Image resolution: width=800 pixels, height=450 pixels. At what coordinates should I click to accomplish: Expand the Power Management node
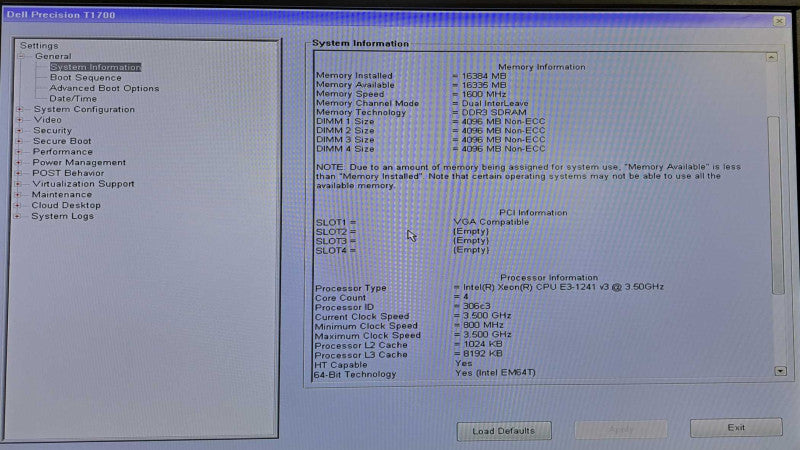click(19, 163)
